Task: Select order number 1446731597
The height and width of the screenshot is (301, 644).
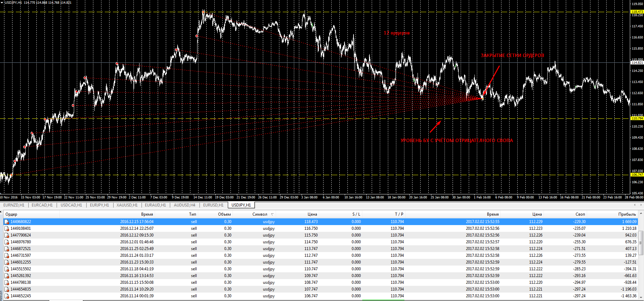Action: [x=21, y=255]
